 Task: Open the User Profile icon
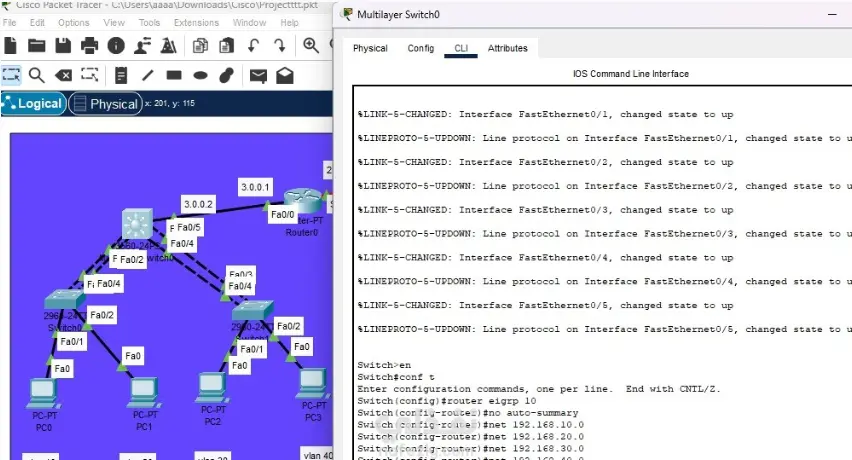[x=142, y=46]
